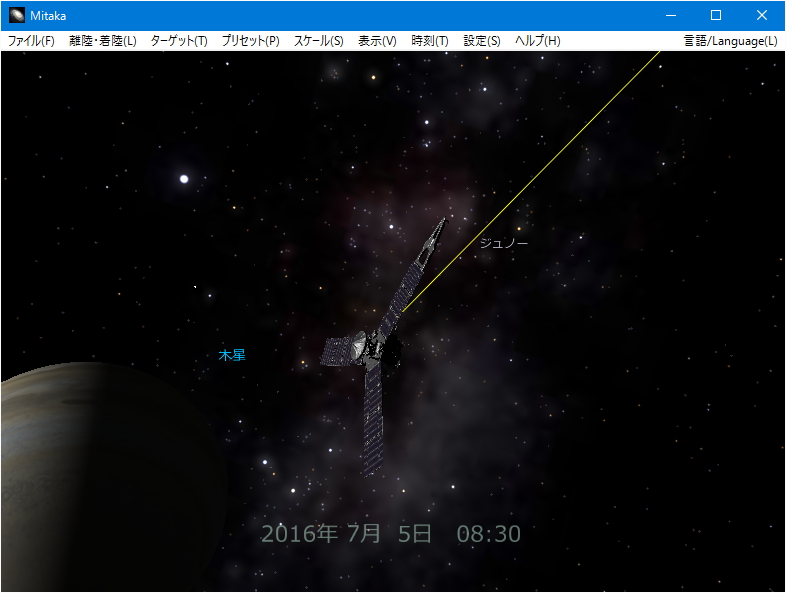Screen dimensions: 786x593
Task: Minimize the Mitaka window
Action: click(x=671, y=15)
